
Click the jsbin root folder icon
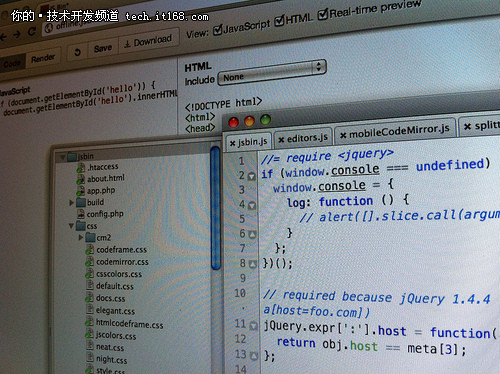pos(72,157)
